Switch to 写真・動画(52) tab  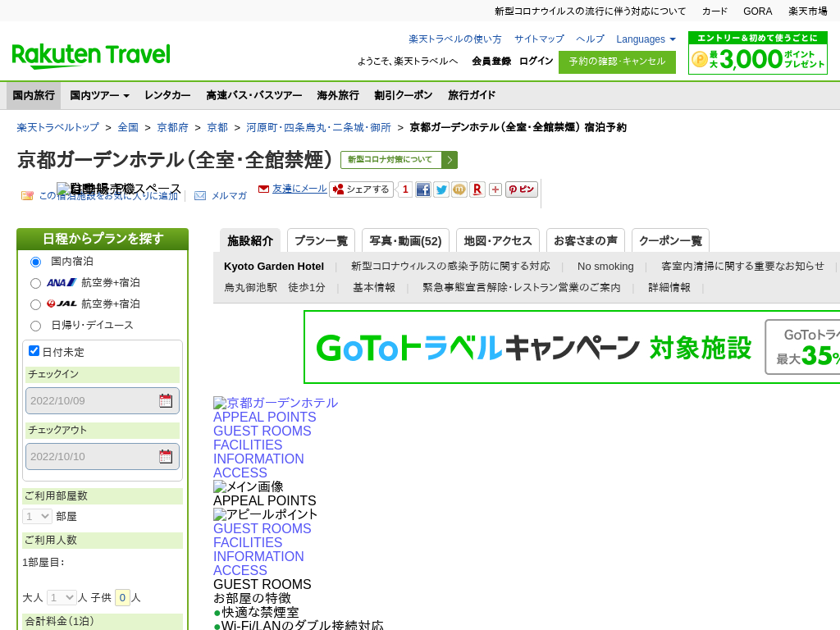click(x=405, y=240)
